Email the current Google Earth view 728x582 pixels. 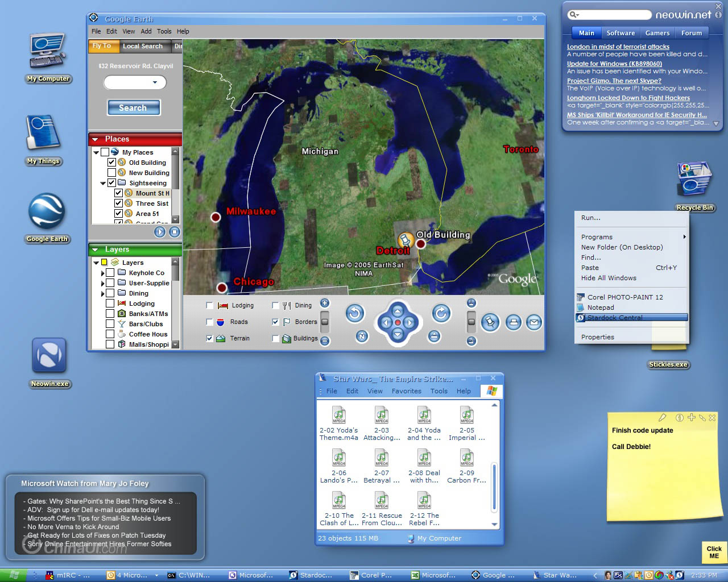tap(533, 322)
